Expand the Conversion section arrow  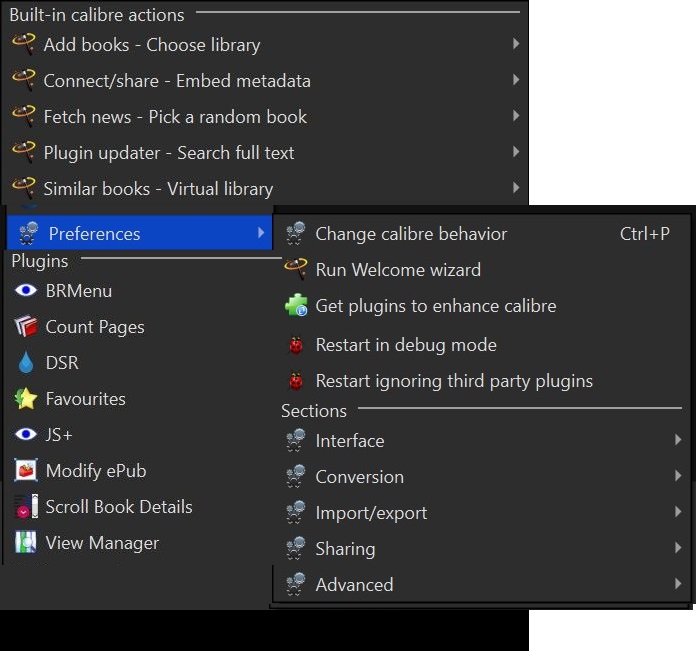point(678,475)
